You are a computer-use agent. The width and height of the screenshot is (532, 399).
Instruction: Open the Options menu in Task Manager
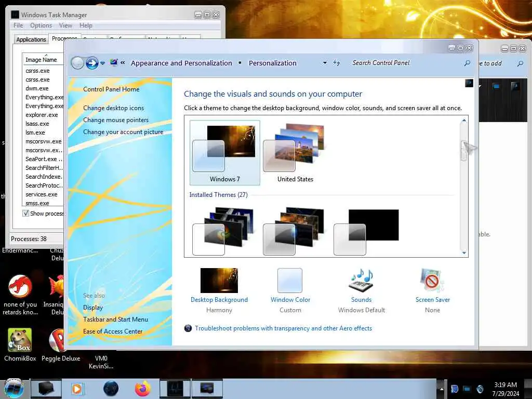(41, 25)
